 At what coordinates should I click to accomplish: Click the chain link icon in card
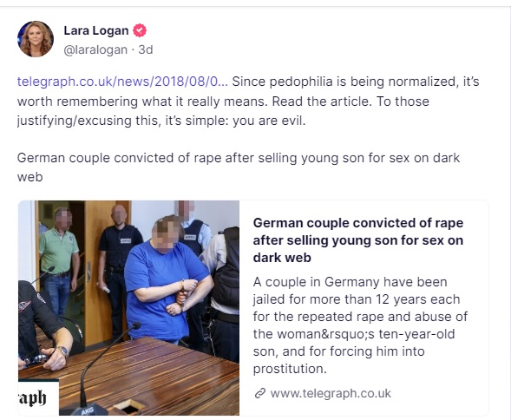point(259,394)
